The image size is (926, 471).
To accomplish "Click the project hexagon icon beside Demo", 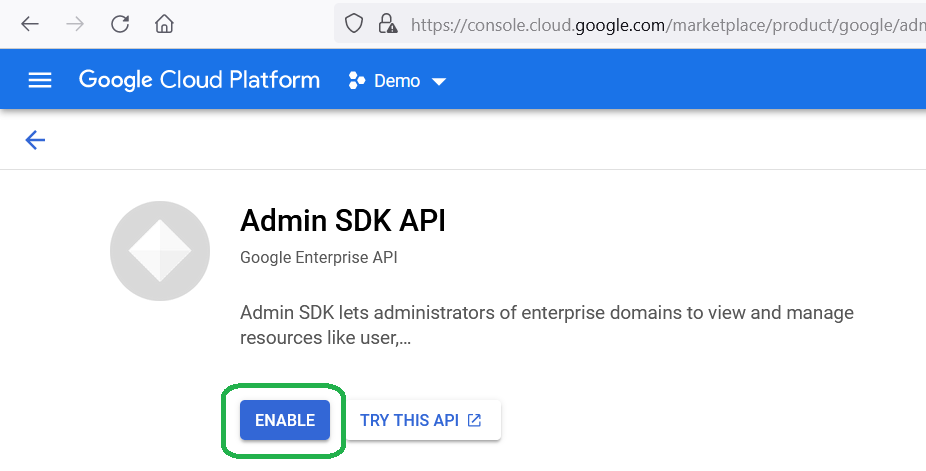I will [x=356, y=81].
